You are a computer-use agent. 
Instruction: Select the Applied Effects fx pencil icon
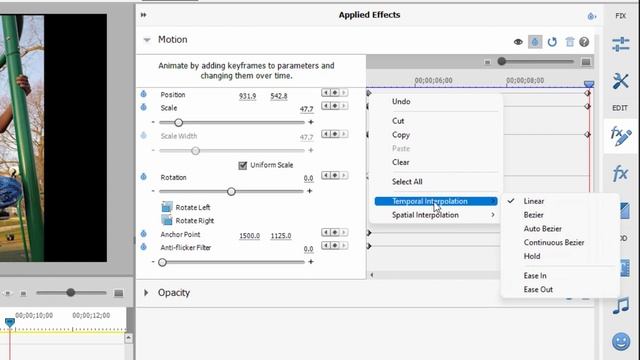pos(620,136)
